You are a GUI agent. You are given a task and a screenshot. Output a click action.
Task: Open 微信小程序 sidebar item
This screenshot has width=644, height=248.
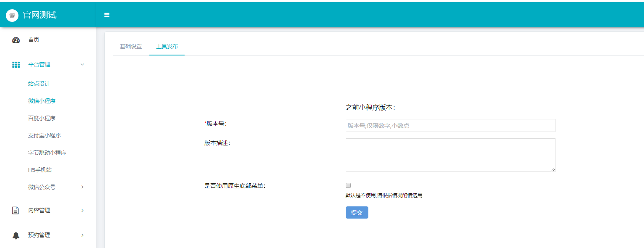click(42, 101)
